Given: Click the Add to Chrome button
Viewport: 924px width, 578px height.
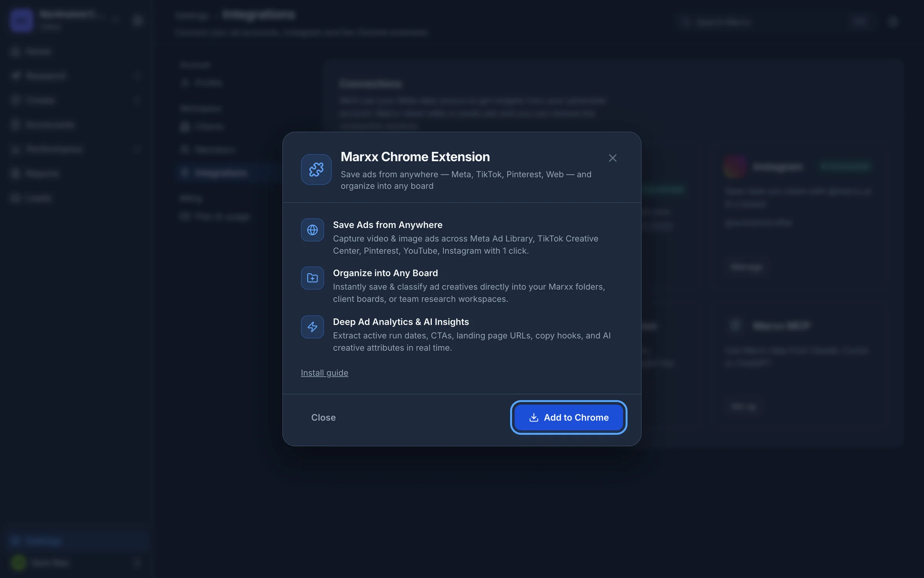Looking at the screenshot, I should click(569, 417).
